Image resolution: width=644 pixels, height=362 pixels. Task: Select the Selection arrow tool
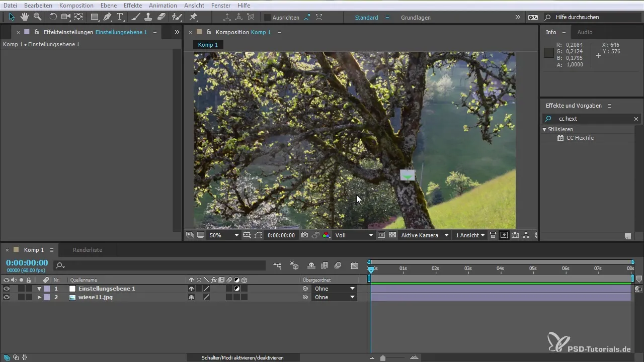(13, 17)
